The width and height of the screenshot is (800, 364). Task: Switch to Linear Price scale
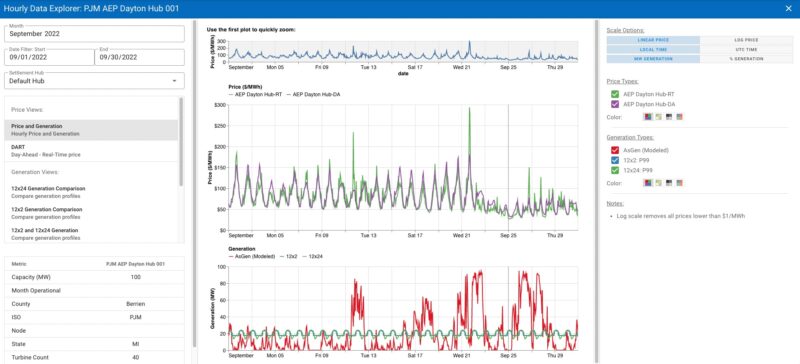653,40
